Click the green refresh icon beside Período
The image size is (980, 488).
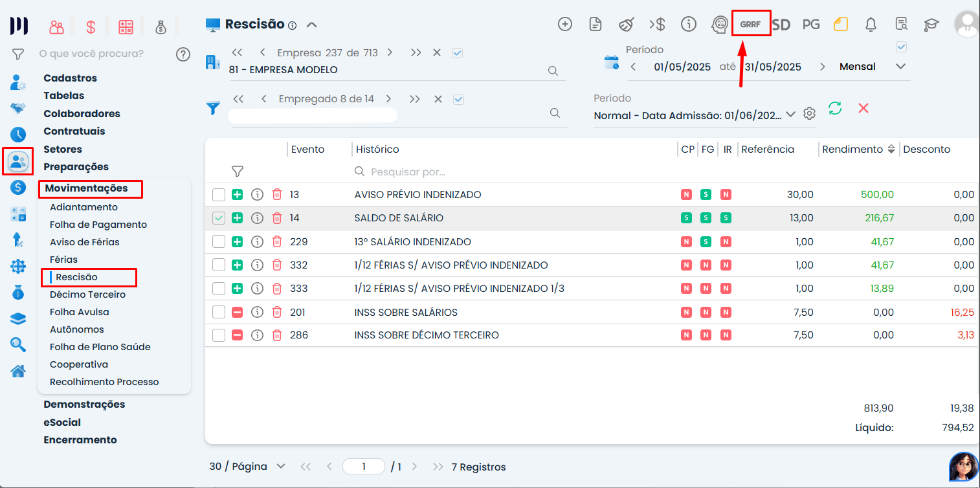pos(835,108)
